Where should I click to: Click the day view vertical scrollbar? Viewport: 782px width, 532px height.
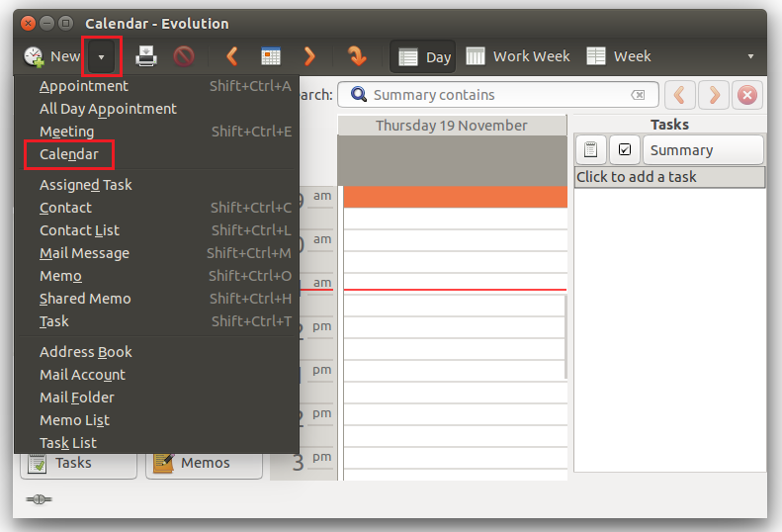pos(565,337)
